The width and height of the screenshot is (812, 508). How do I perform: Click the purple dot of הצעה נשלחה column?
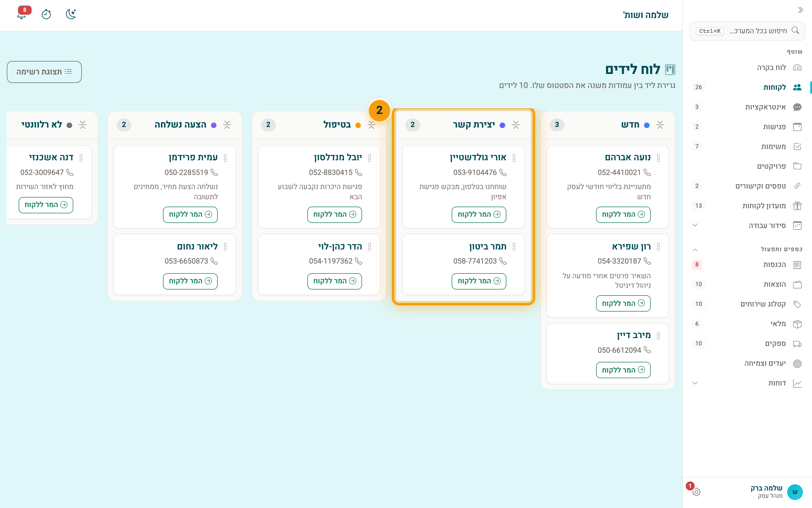[214, 125]
